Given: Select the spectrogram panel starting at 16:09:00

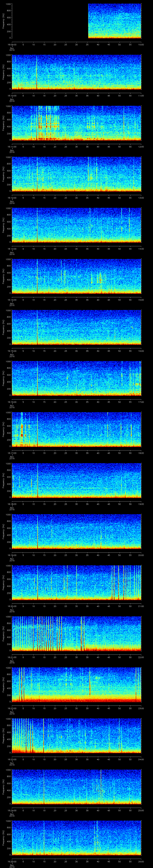Looking at the screenshot, I should tap(77, 21).
